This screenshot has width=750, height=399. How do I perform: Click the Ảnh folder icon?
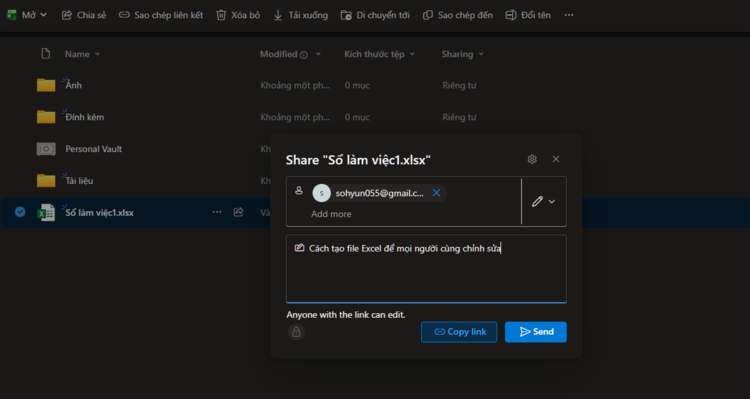pos(46,85)
